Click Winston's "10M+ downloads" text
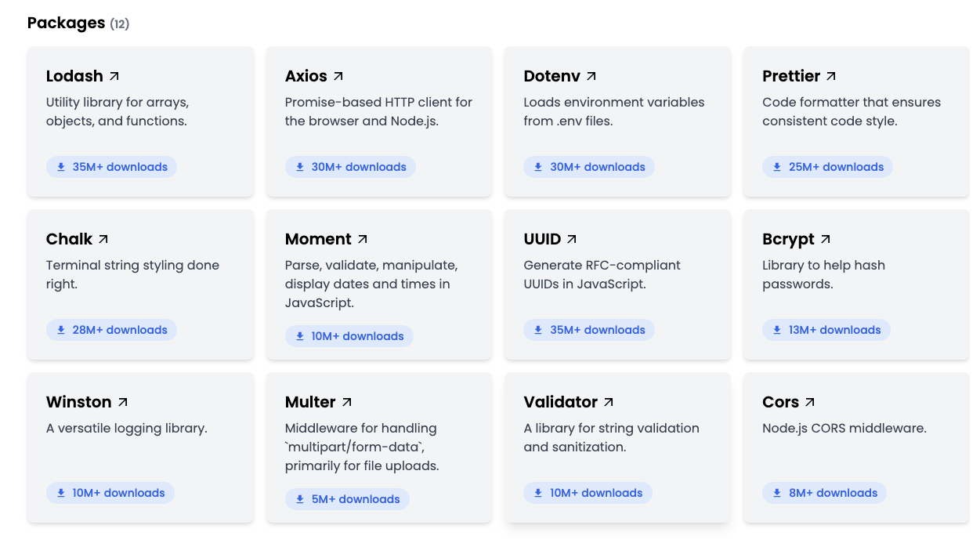This screenshot has height=554, width=980. pyautogui.click(x=119, y=493)
